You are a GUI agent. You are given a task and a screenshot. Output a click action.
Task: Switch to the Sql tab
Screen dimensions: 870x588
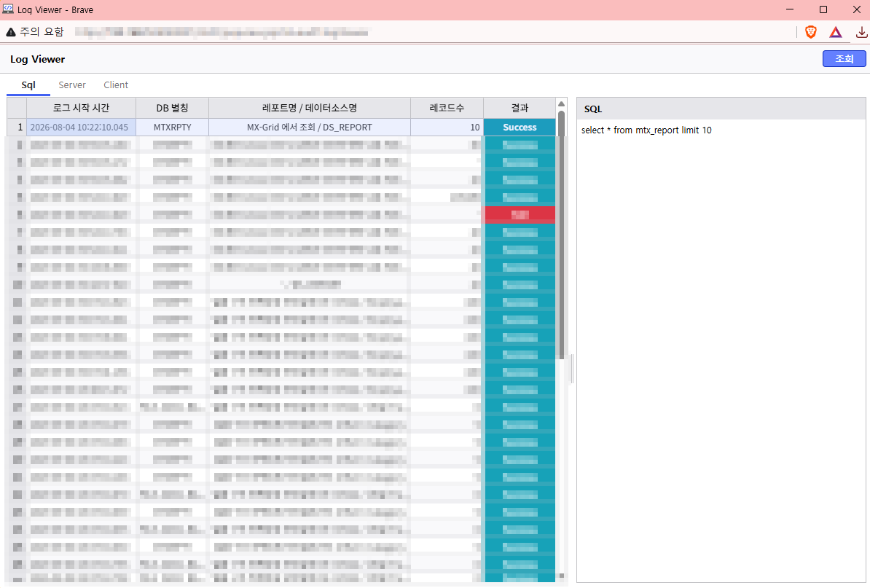pyautogui.click(x=28, y=85)
